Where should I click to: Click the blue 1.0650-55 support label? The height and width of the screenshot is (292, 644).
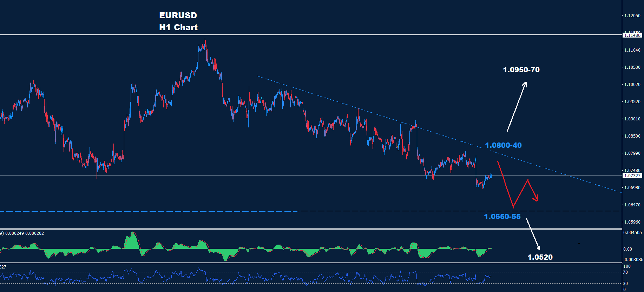point(502,217)
